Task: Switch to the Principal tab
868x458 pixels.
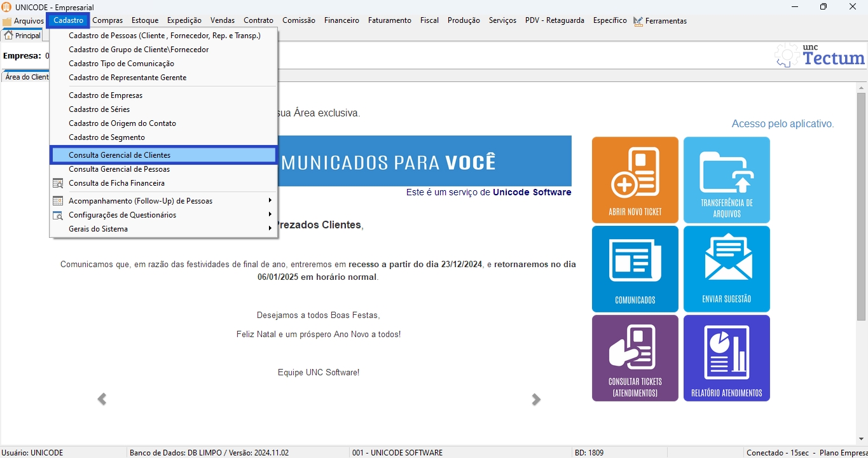Action: point(22,36)
